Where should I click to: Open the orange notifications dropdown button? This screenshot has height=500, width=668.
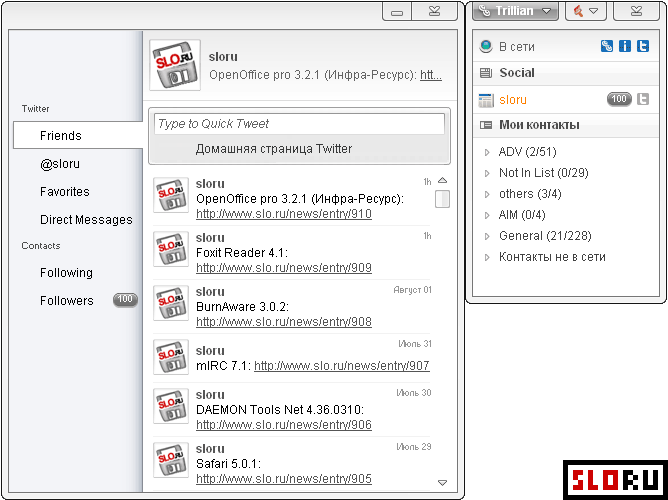tap(586, 11)
